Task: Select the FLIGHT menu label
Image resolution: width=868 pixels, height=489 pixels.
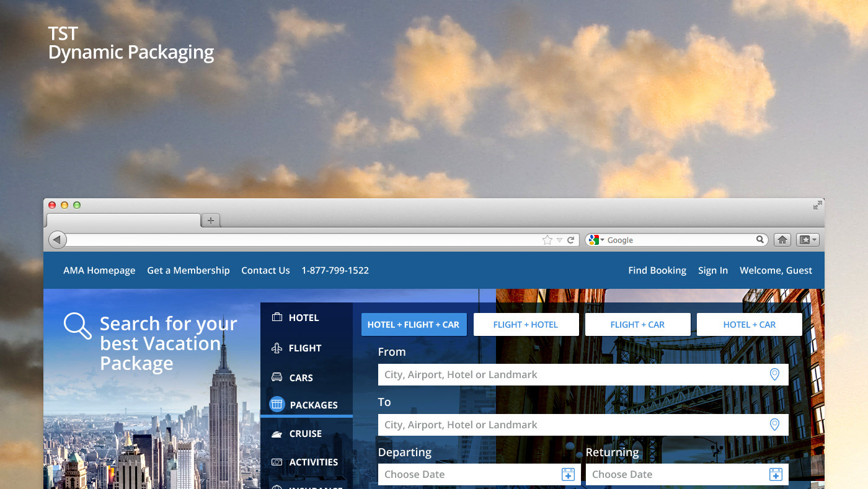Action: [305, 348]
